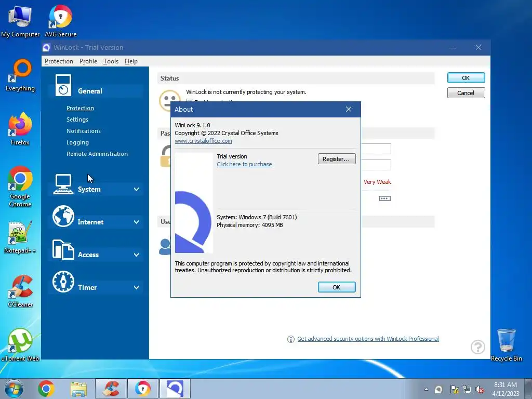Open the Everything search shortcut

click(x=20, y=75)
